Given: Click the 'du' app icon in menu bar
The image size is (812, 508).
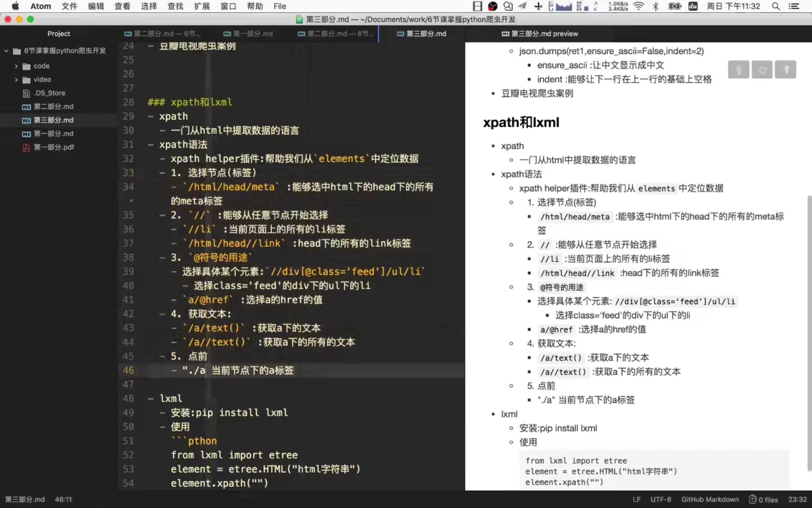Looking at the screenshot, I should (693, 6).
